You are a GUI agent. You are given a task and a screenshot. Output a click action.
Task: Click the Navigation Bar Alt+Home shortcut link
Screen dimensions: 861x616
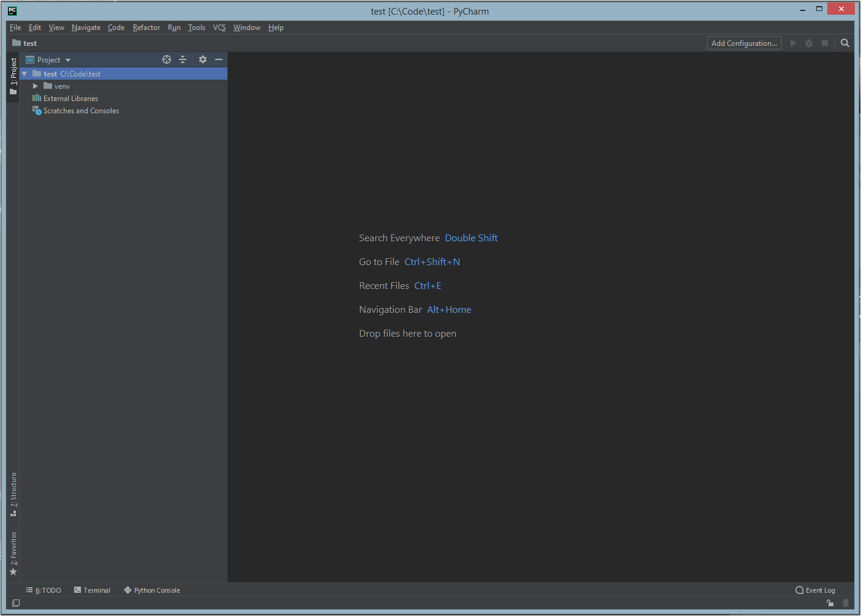click(449, 309)
